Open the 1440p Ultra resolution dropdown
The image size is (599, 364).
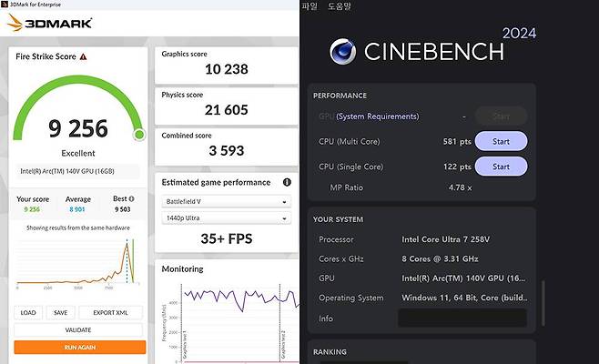pos(226,218)
